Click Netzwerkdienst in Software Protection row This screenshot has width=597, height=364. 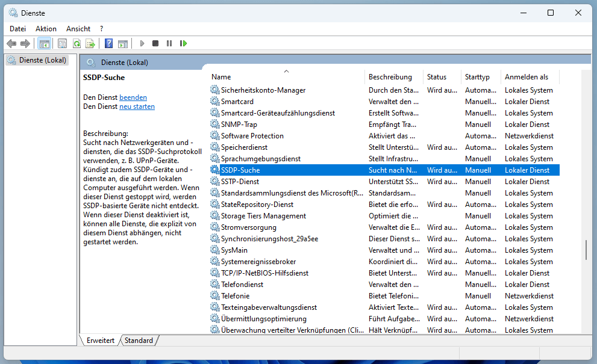(530, 136)
